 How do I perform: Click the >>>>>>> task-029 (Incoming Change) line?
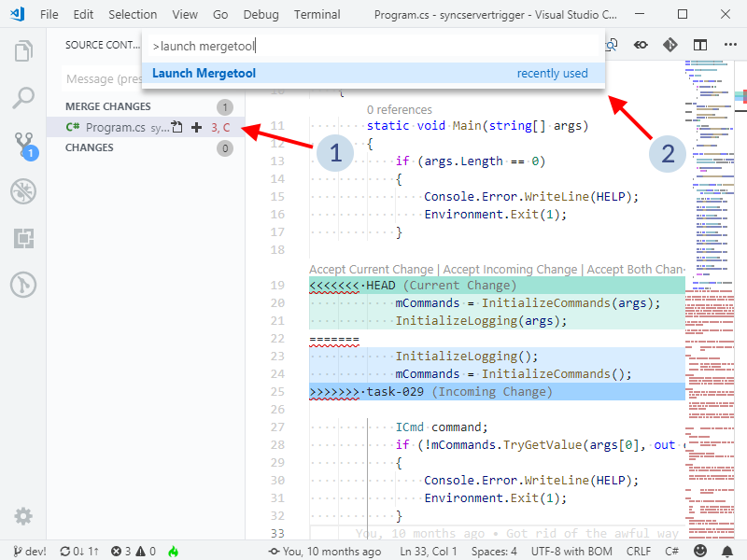497,391
